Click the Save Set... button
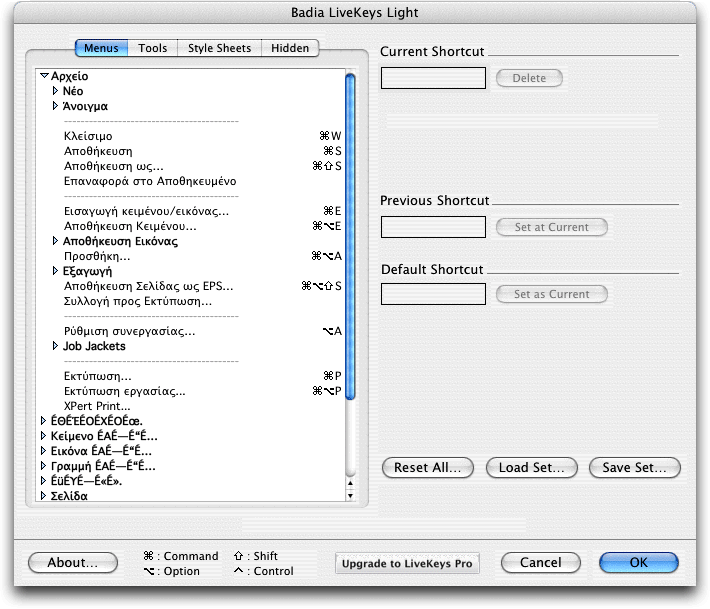 (634, 467)
